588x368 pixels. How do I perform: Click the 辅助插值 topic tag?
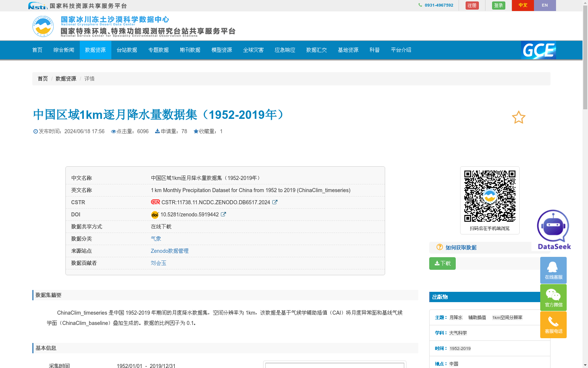tap(477, 317)
